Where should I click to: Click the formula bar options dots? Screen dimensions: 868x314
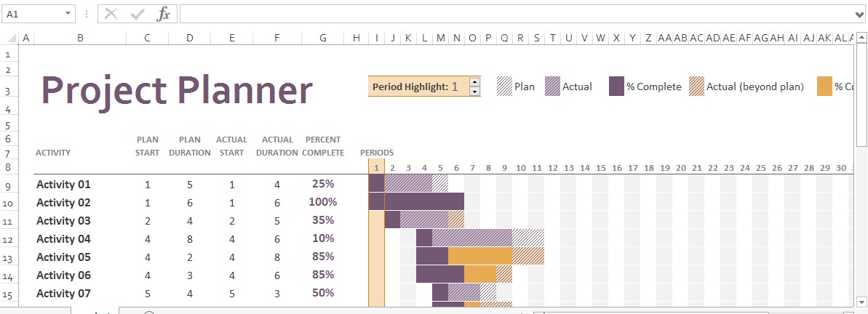pos(87,14)
